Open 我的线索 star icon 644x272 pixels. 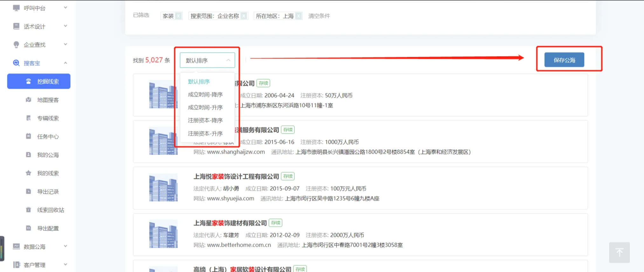tap(29, 173)
